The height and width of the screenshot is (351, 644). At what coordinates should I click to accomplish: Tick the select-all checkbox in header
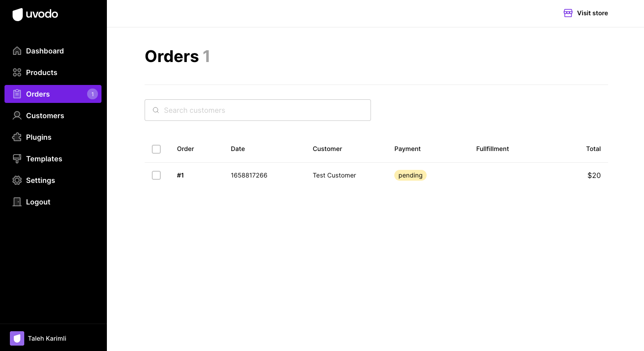click(156, 149)
